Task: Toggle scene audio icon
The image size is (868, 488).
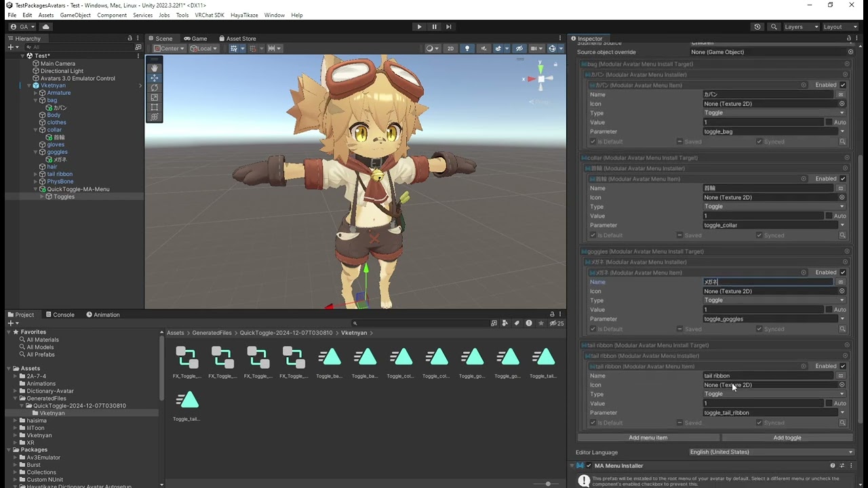Action: [x=484, y=49]
